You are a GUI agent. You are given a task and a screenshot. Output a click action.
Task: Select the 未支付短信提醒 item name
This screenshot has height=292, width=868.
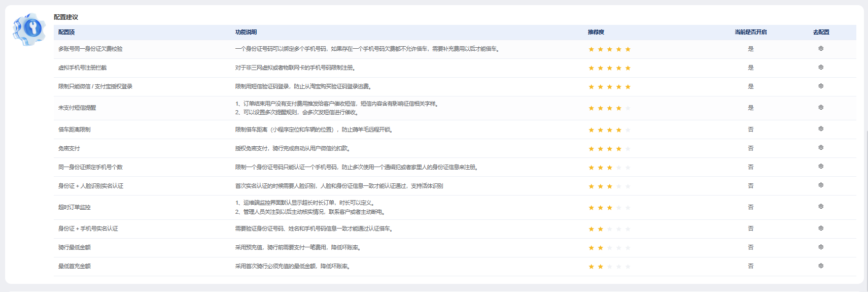[x=77, y=108]
